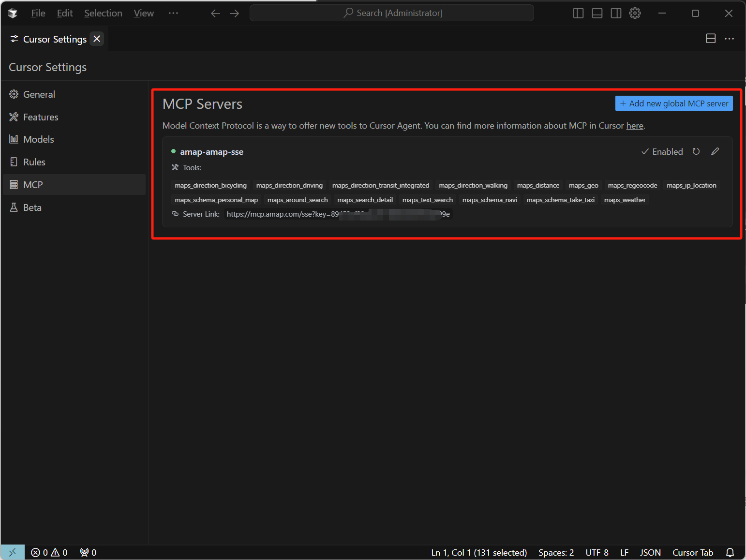Toggle the primary side bar layout icon
Viewport: 746px width, 560px height.
tap(578, 13)
